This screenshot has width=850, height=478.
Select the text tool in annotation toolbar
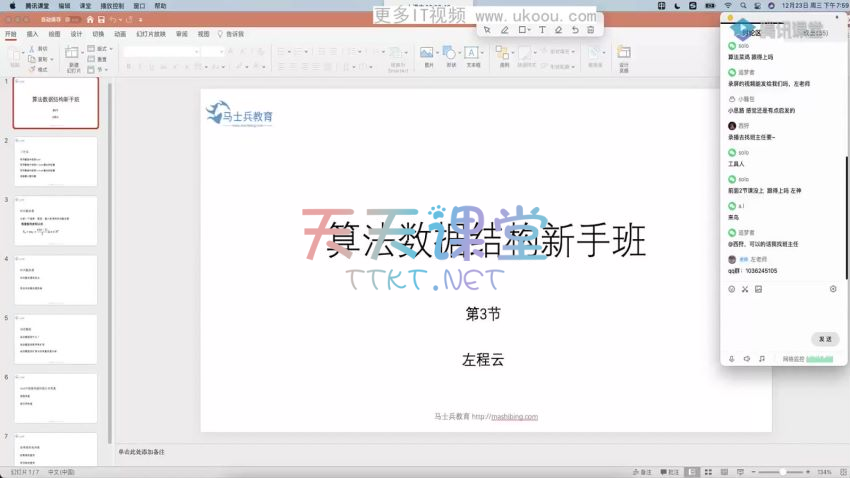[542, 30]
